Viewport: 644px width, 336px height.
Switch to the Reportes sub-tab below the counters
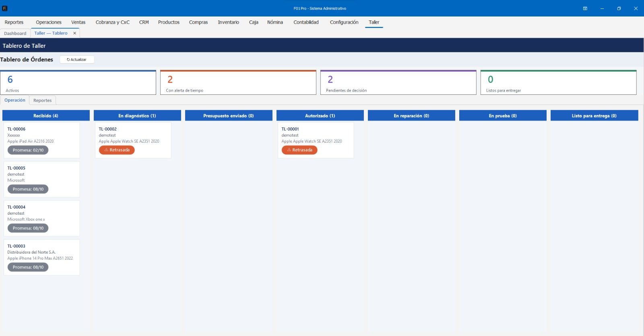coord(43,100)
